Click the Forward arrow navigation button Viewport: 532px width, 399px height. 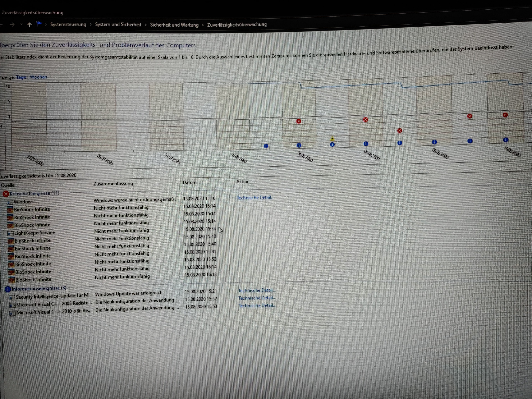click(12, 25)
